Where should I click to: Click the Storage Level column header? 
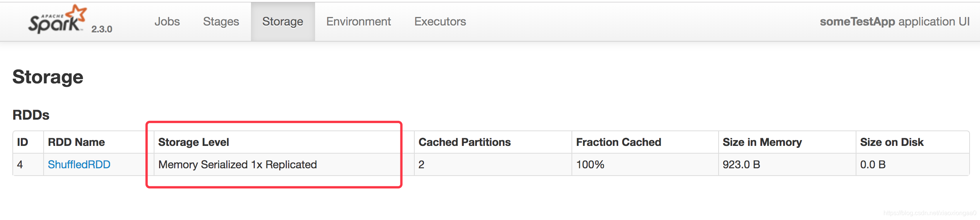pos(193,142)
